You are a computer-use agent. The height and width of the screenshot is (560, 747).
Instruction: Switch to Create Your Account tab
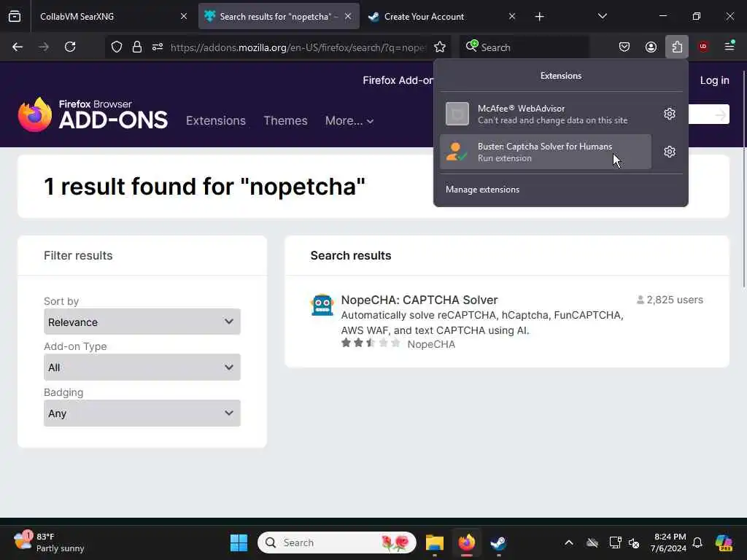coord(441,17)
